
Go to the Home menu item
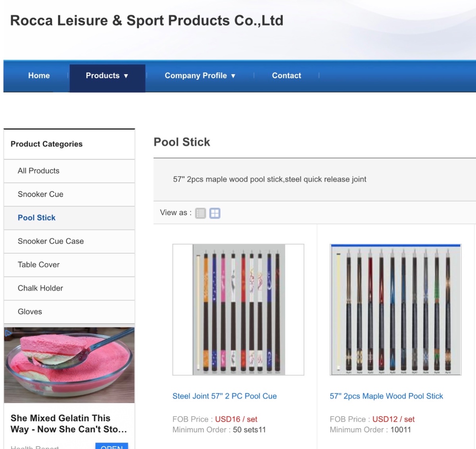(x=39, y=75)
